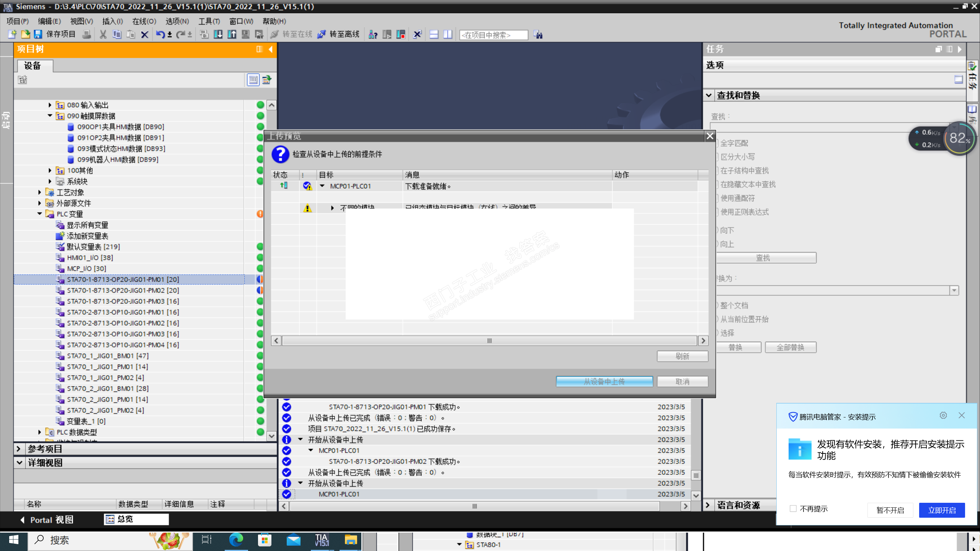Click the Undo arrow icon

click(160, 34)
